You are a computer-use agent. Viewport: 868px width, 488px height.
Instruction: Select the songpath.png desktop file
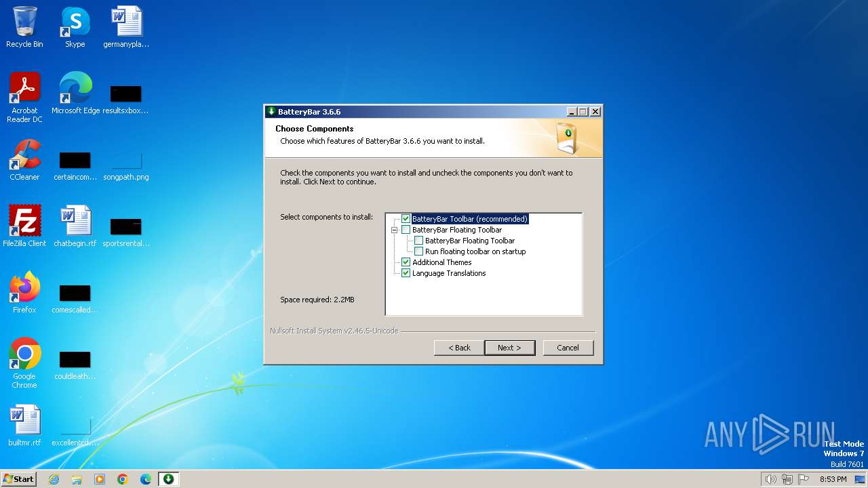coord(126,164)
